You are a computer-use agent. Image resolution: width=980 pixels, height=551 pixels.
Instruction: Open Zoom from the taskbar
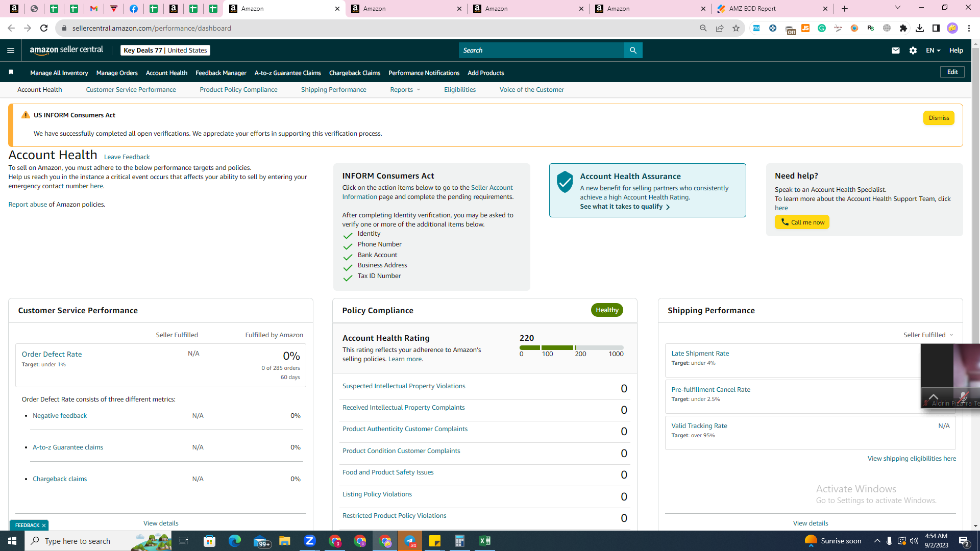pos(310,541)
